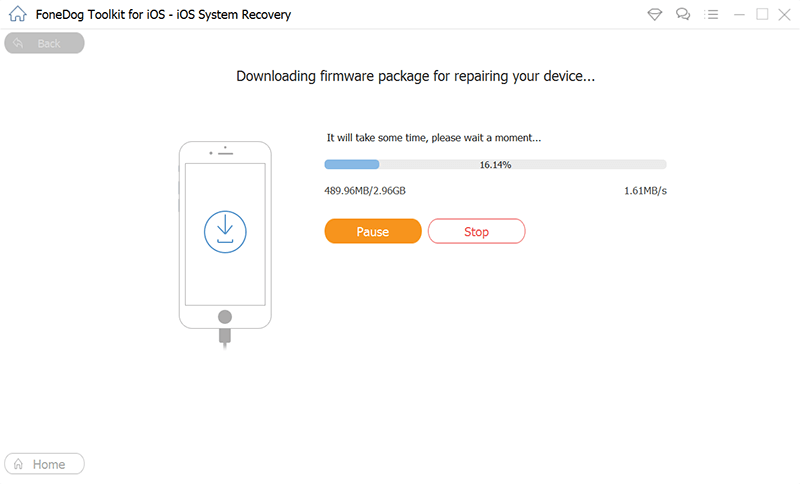Viewport: 800px width, 484px height.
Task: Open the list menu icon in title bar
Action: (x=710, y=15)
